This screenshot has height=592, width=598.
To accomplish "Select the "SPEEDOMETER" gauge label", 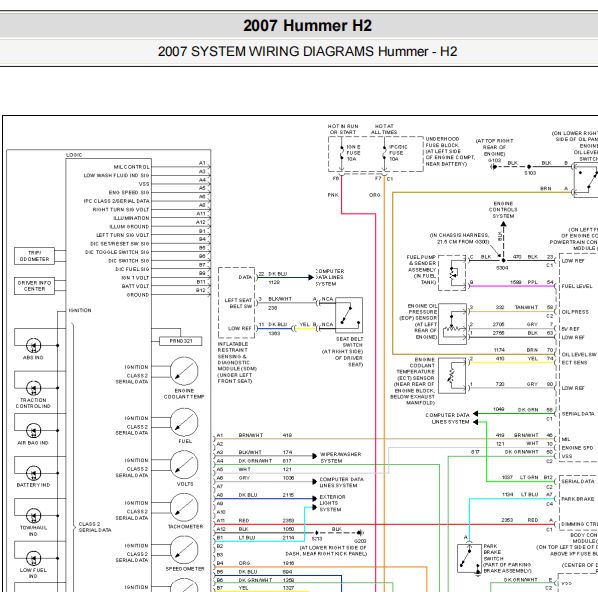I will pyautogui.click(x=185, y=569).
